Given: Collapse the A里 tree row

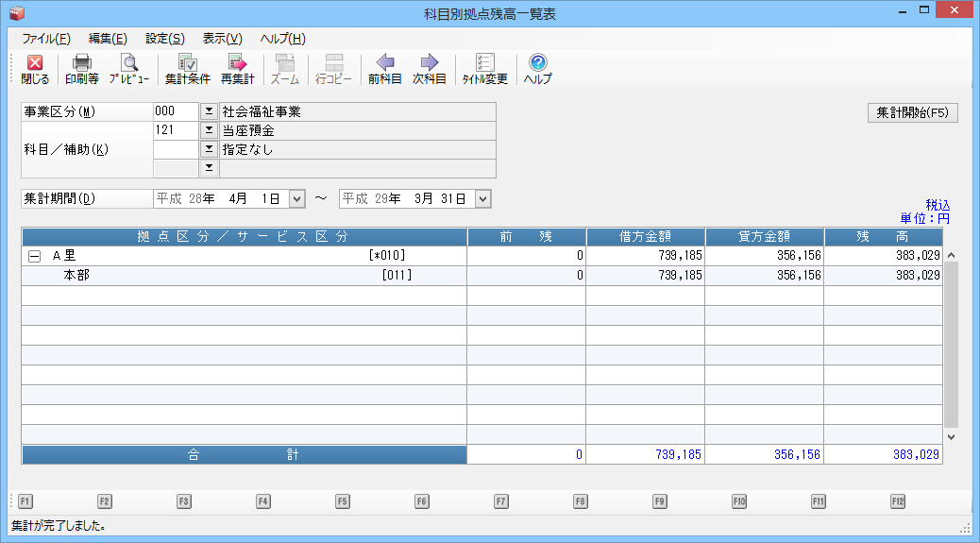Looking at the screenshot, I should (x=35, y=256).
